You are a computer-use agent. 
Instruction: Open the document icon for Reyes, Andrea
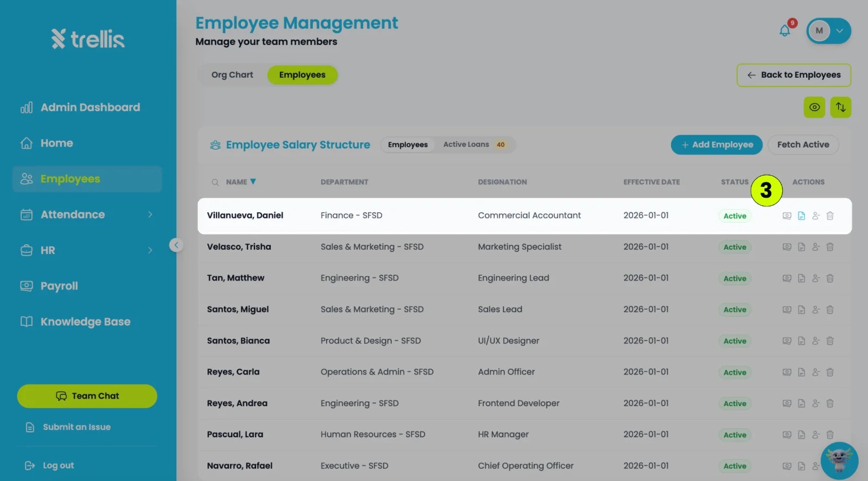tap(801, 403)
